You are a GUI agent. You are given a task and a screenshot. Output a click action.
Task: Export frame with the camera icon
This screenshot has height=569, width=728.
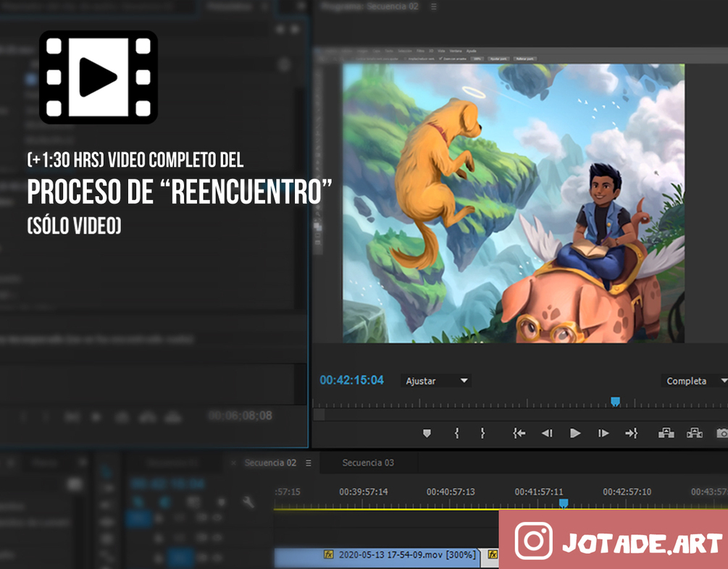click(722, 433)
